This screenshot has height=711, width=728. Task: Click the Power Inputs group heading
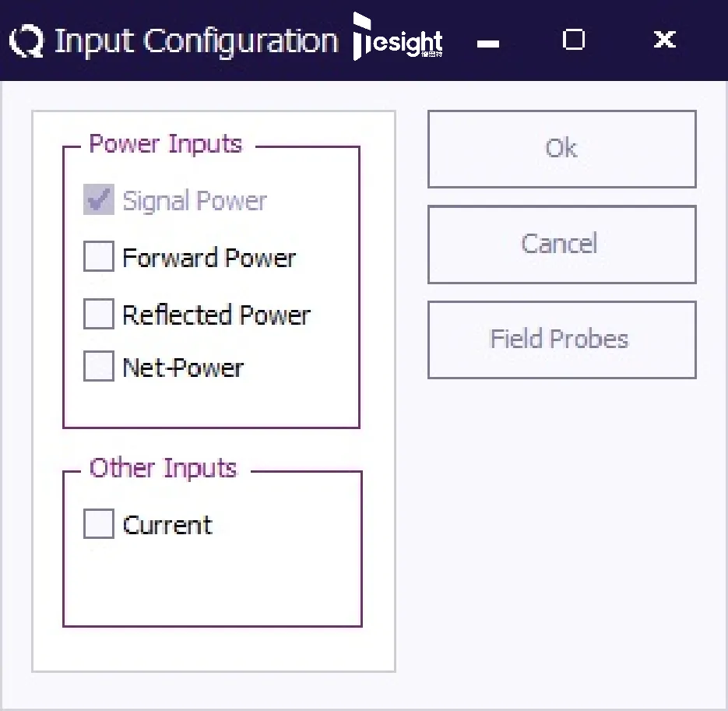(x=166, y=144)
